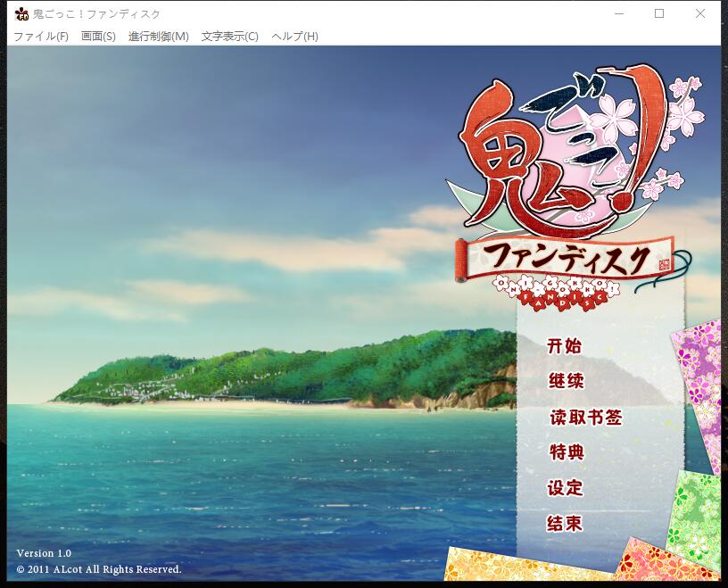
Task: Click the clover game icon in the title bar
Action: 20,13
